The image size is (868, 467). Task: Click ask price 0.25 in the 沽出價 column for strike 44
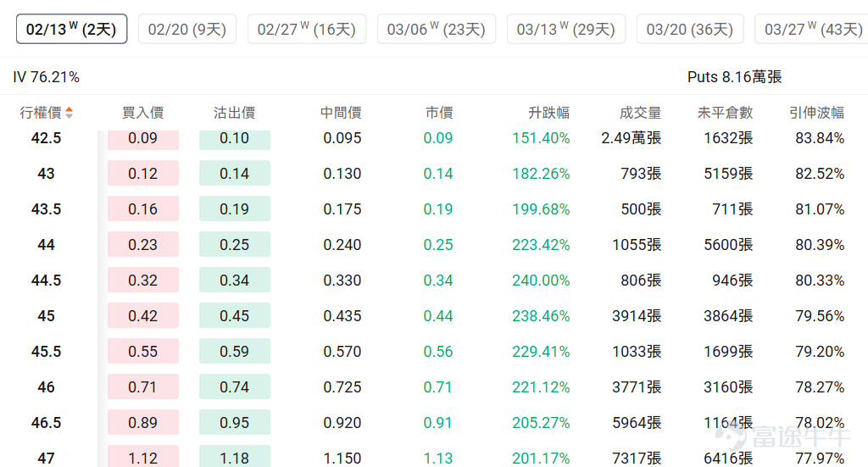coord(235,244)
